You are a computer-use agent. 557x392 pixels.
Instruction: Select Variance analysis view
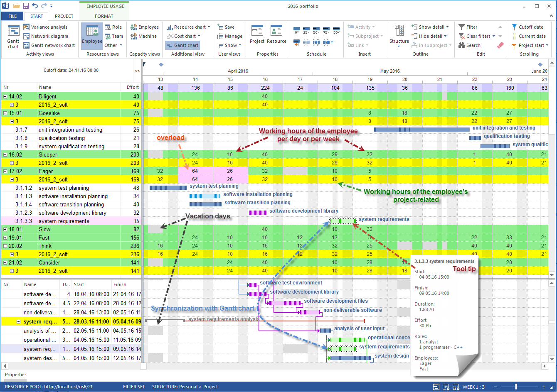45,27
